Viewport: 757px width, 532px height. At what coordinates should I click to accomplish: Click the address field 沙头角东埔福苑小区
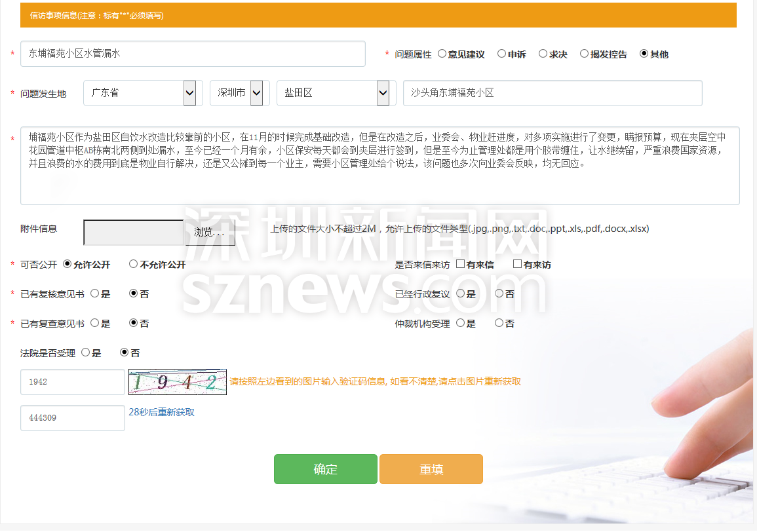[552, 93]
